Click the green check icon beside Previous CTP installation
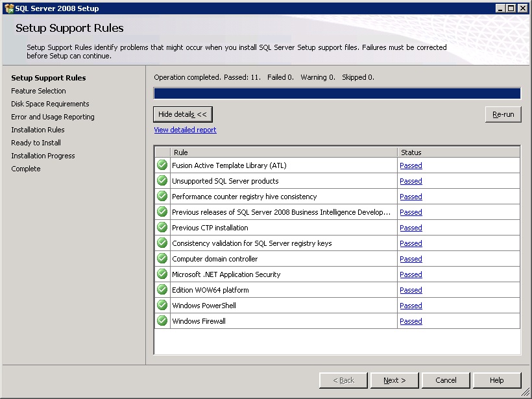The width and height of the screenshot is (532, 399). [162, 228]
